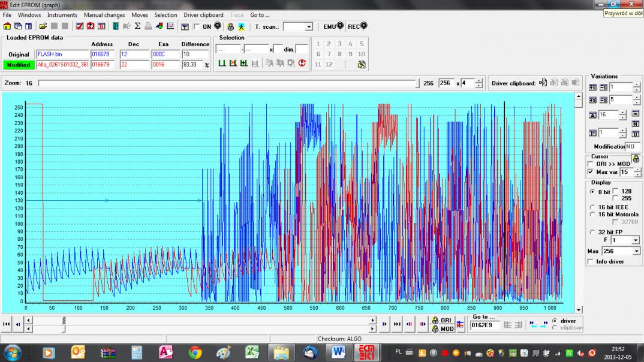The width and height of the screenshot is (644, 362).
Task: Tick the 255 checkbox
Action: pos(615,198)
